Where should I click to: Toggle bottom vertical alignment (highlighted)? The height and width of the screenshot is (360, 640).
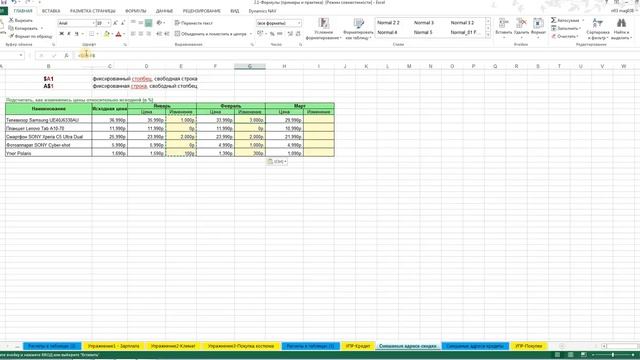coord(149,23)
